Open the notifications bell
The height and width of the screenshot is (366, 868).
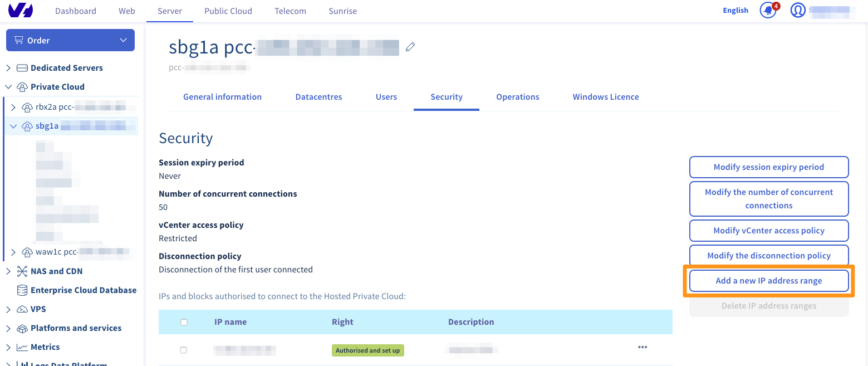click(768, 10)
